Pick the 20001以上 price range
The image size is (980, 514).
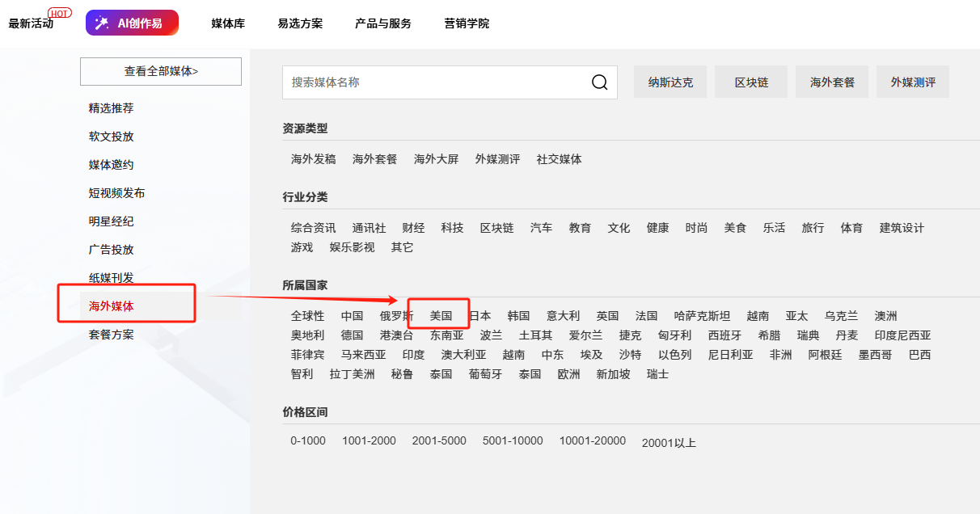tap(669, 442)
